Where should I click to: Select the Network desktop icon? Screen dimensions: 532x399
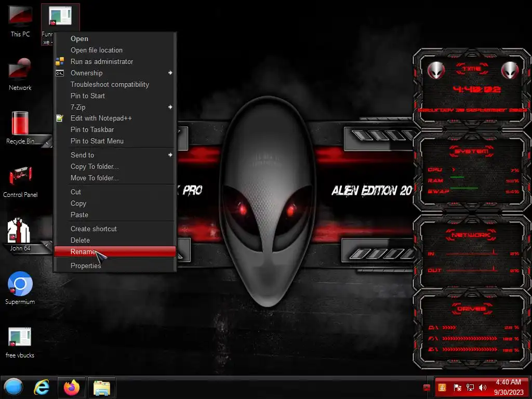[20, 74]
